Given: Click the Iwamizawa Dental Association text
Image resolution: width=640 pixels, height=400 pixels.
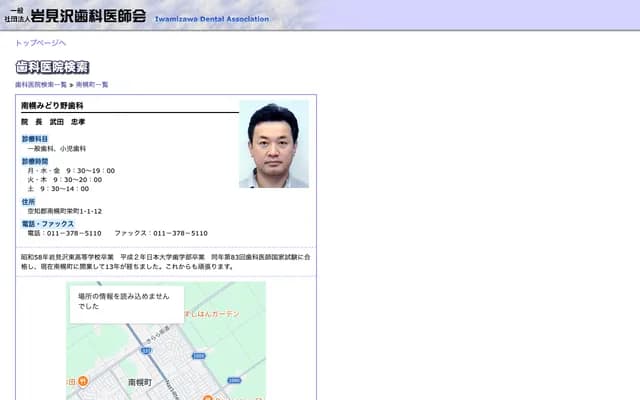Looking at the screenshot, I should click(212, 19).
